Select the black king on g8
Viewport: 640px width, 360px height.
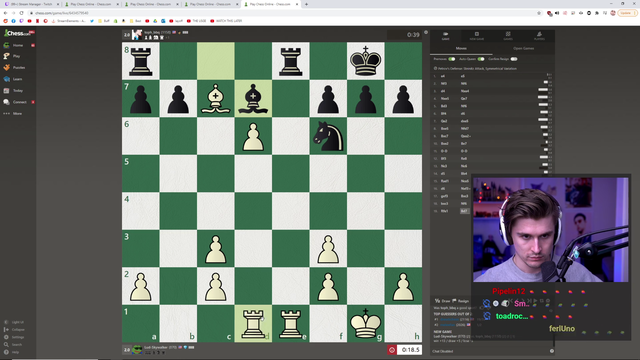point(366,61)
